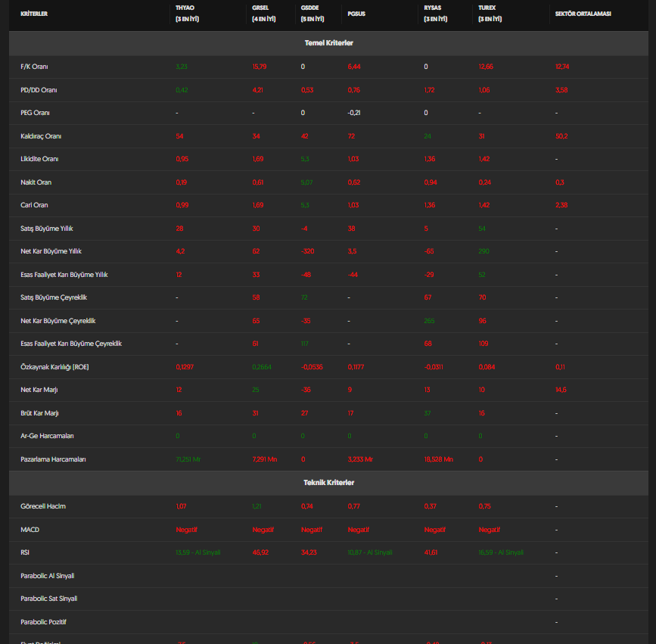Select the Parabolic Pozitif row label
The image size is (656, 644).
(44, 622)
